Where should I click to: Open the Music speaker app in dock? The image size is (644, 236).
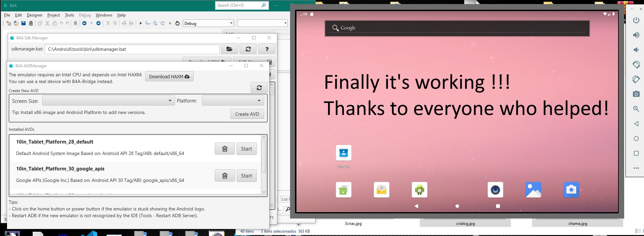[x=495, y=190]
